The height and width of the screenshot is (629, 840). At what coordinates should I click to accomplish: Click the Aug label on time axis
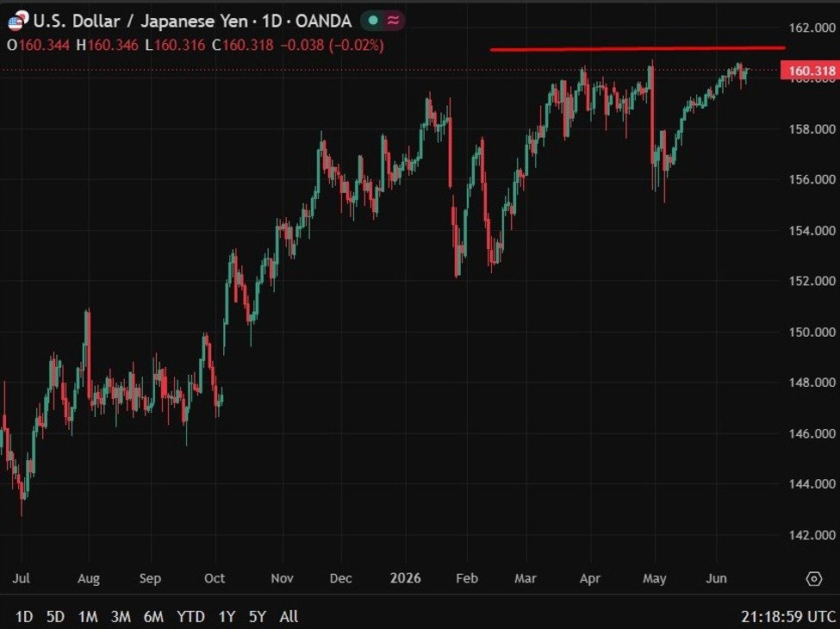[x=89, y=579]
